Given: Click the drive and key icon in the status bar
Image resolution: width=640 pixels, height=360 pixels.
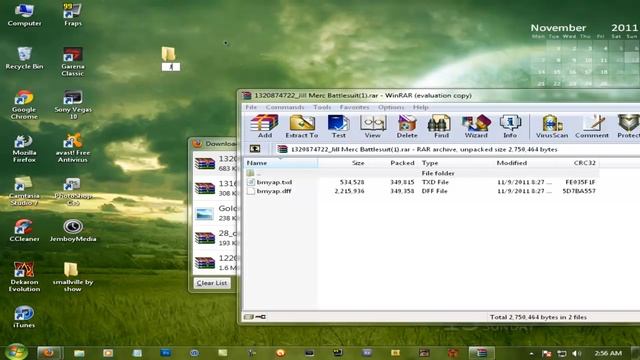Looking at the screenshot, I should point(255,317).
